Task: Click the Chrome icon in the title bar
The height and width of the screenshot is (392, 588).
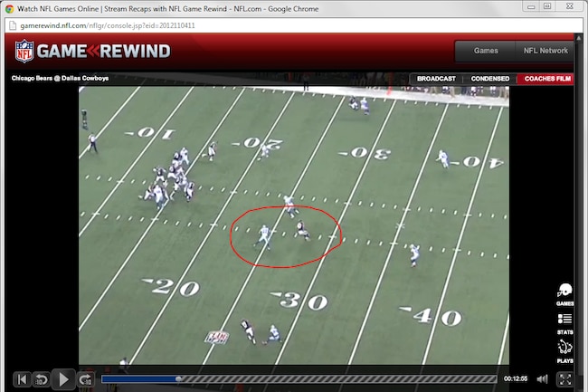Action: pyautogui.click(x=9, y=9)
